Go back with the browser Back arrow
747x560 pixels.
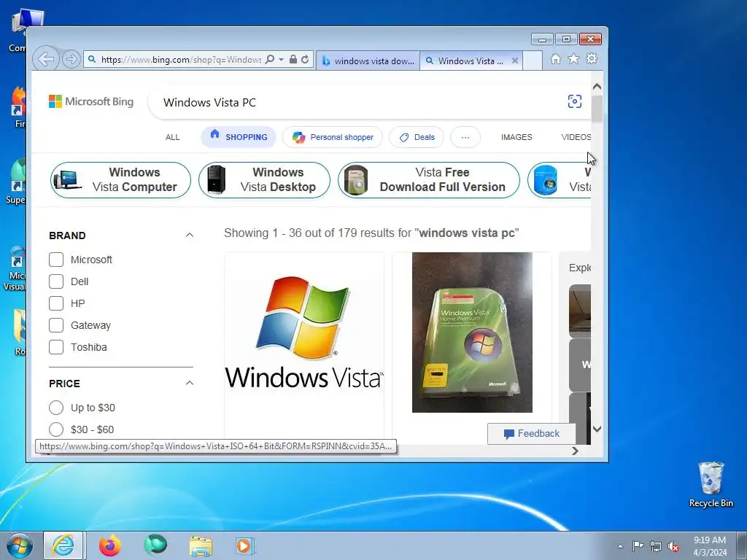click(46, 60)
